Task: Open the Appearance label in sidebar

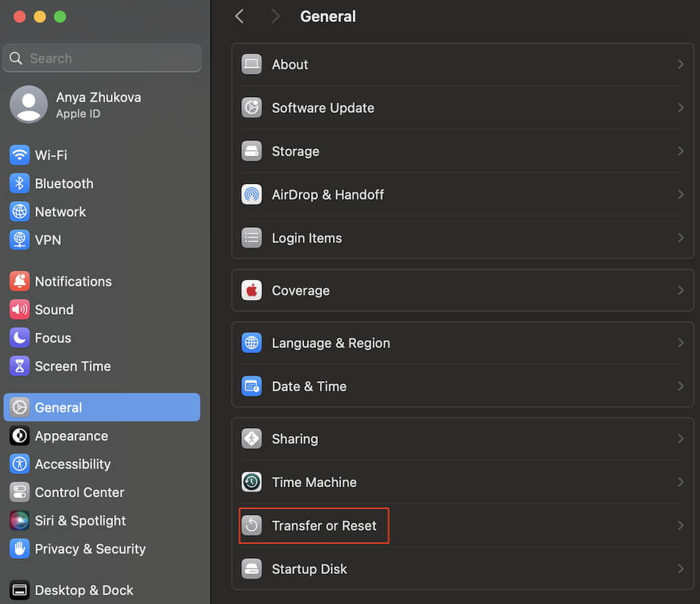Action: point(71,436)
